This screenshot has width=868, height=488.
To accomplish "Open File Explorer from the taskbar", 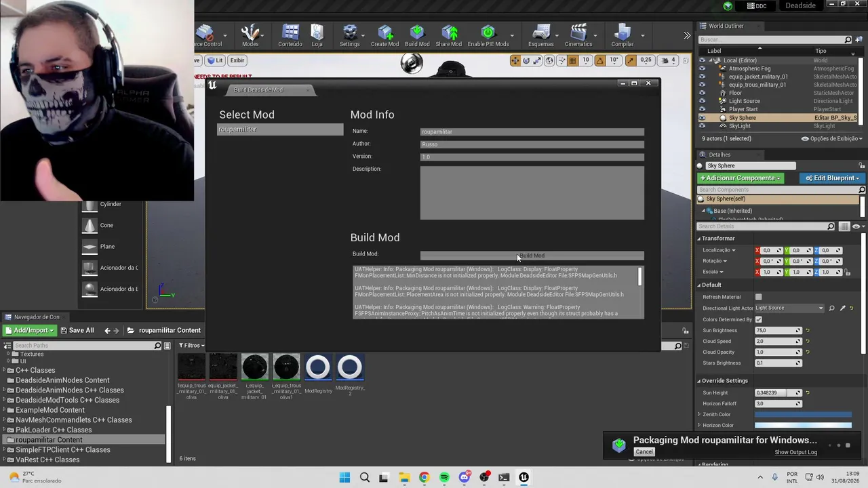I will 404,477.
